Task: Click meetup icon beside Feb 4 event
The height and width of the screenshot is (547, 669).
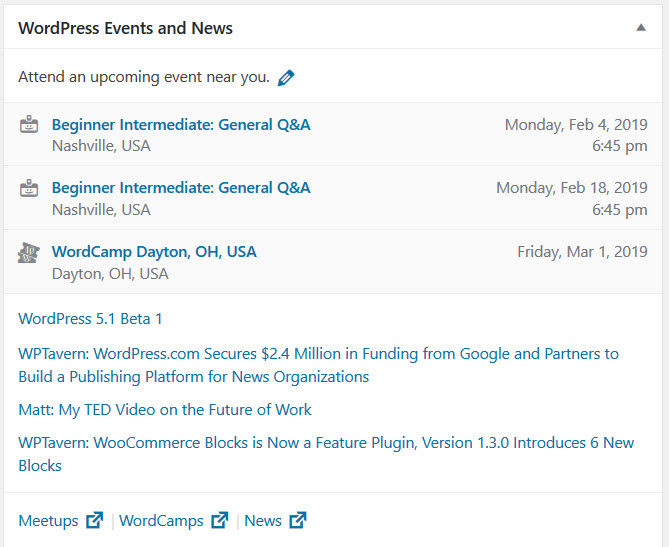Action: click(29, 125)
